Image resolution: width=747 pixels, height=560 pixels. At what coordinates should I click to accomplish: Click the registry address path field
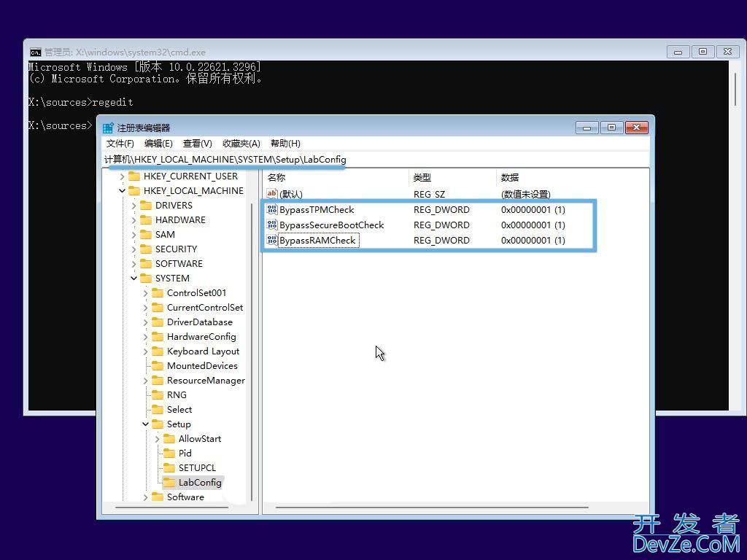click(x=376, y=160)
